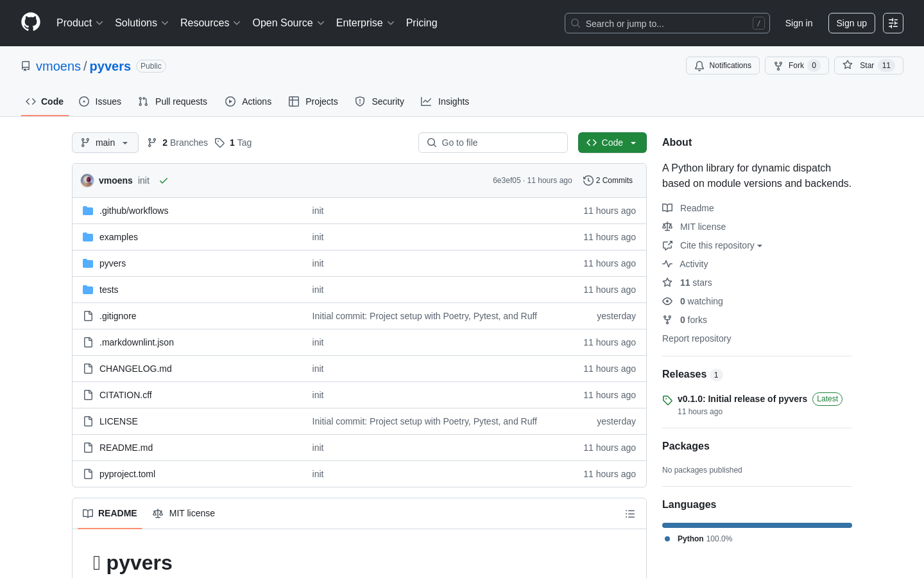Viewport: 924px width, 578px height.
Task: Click the Sign up button
Action: tap(851, 23)
